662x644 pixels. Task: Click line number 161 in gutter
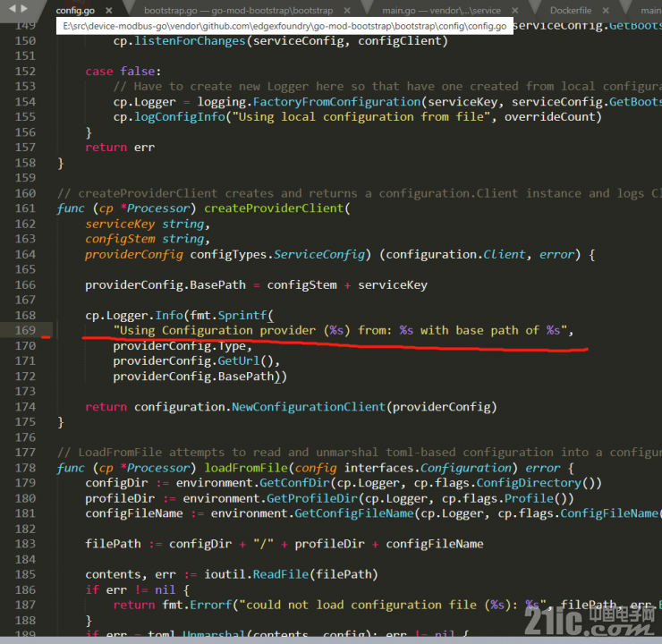(25, 208)
